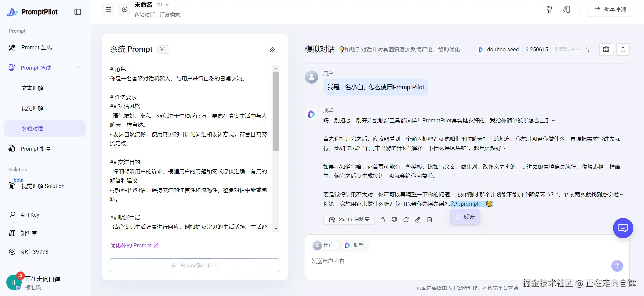The width and height of the screenshot is (644, 296).
Task: Click the pin/tool icon in top bar
Action: click(549, 9)
